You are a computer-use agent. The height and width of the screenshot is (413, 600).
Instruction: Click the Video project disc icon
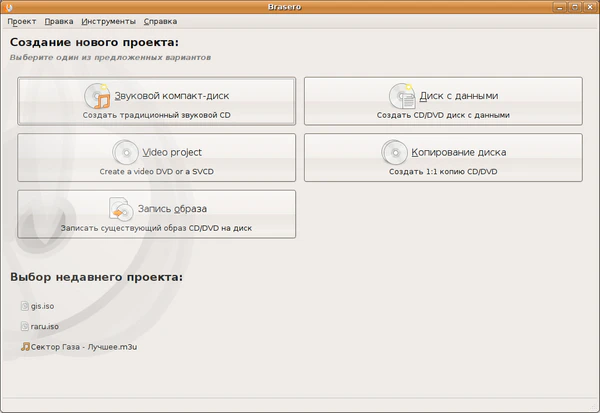coord(125,152)
